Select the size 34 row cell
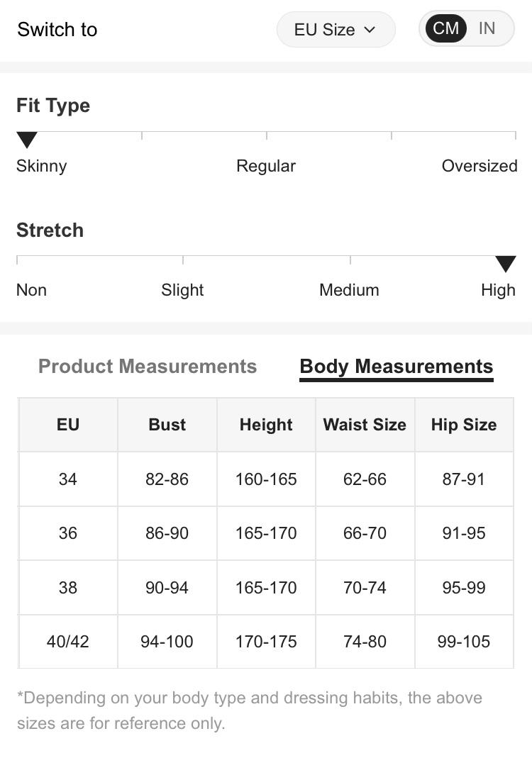The width and height of the screenshot is (532, 758). [x=68, y=479]
